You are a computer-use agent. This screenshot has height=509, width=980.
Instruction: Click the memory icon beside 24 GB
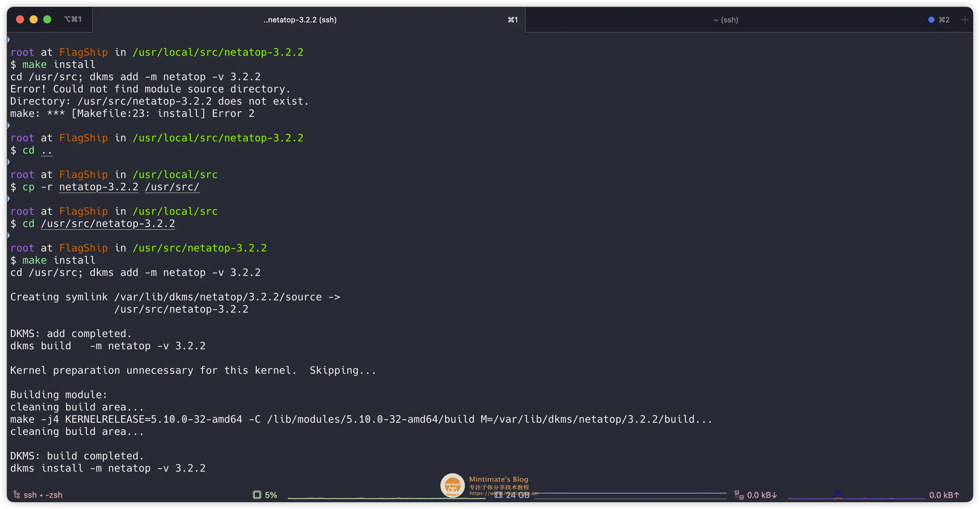coord(498,494)
